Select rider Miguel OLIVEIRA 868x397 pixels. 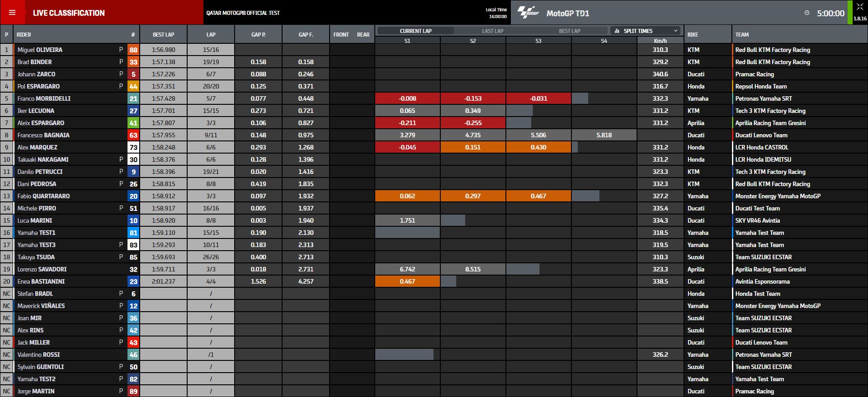40,50
